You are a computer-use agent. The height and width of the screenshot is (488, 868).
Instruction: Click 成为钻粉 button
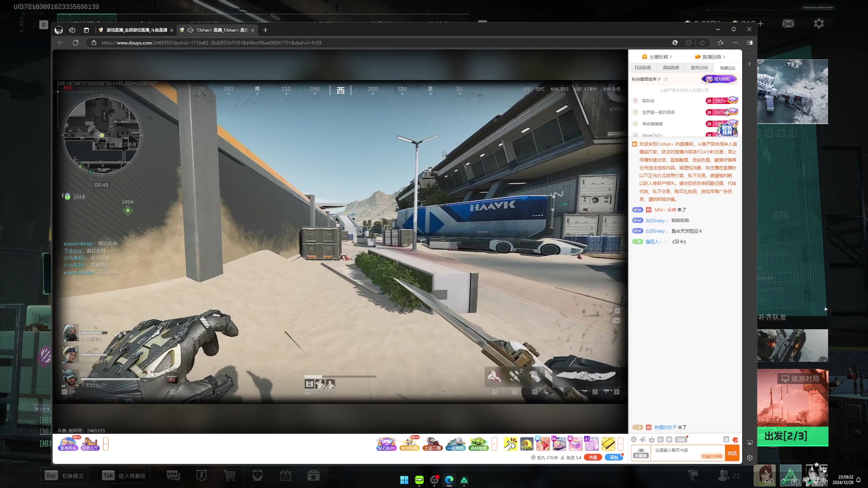pyautogui.click(x=719, y=79)
